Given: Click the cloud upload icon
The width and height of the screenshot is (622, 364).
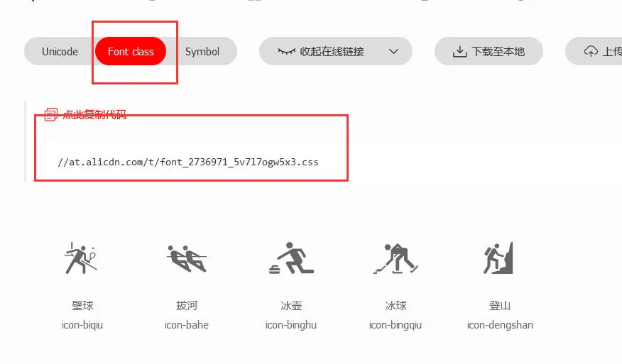Looking at the screenshot, I should [591, 52].
